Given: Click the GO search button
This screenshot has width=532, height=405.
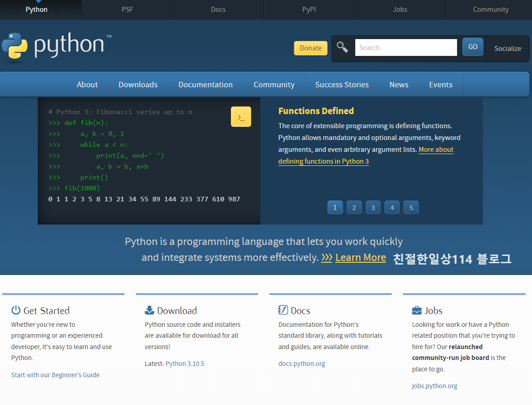Looking at the screenshot, I should (x=473, y=47).
